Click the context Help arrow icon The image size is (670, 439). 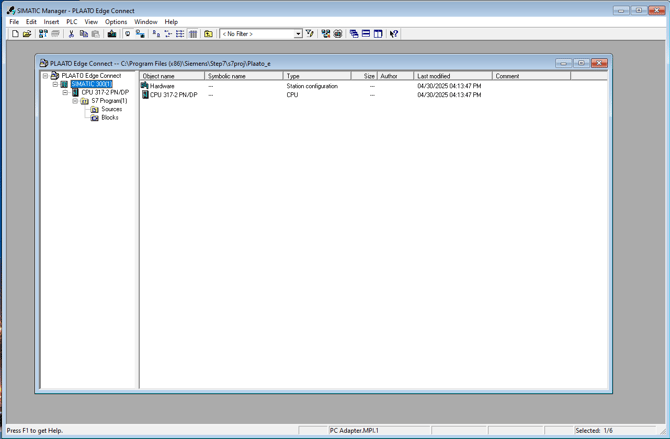pyautogui.click(x=394, y=34)
